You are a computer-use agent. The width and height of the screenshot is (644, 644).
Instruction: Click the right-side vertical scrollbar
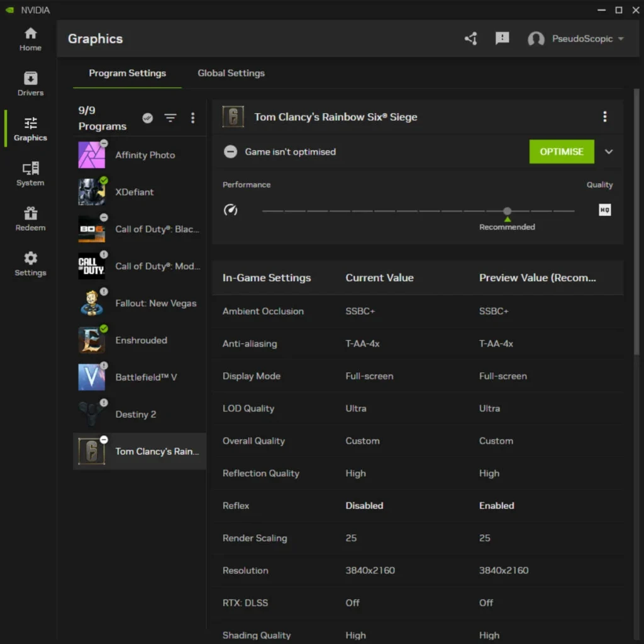[636, 222]
